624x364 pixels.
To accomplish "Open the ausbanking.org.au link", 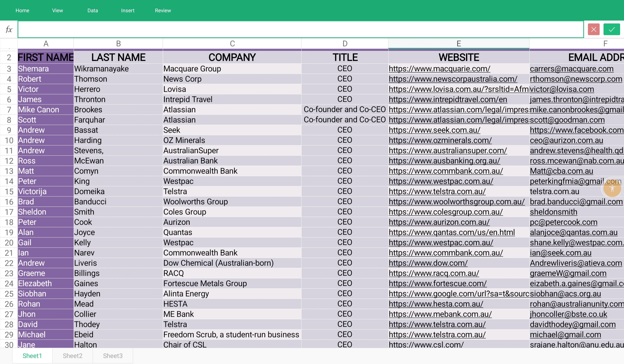I will tap(444, 161).
